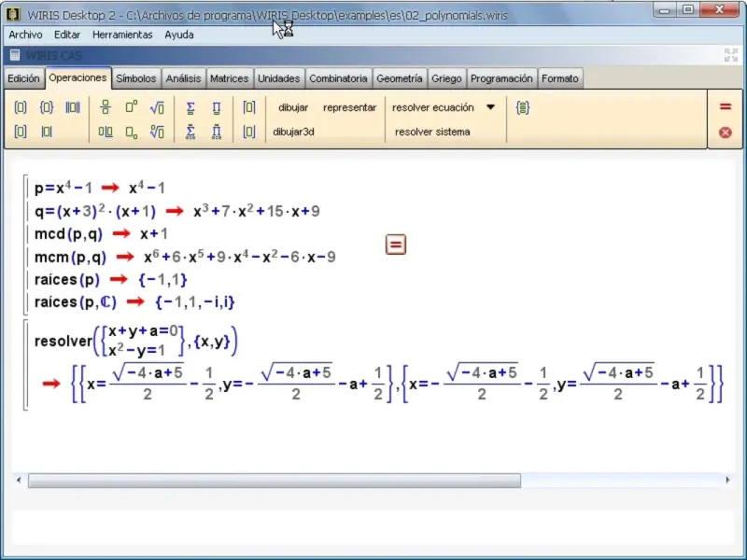Click the q=(x+3)²·(x+1) line

(x=95, y=211)
